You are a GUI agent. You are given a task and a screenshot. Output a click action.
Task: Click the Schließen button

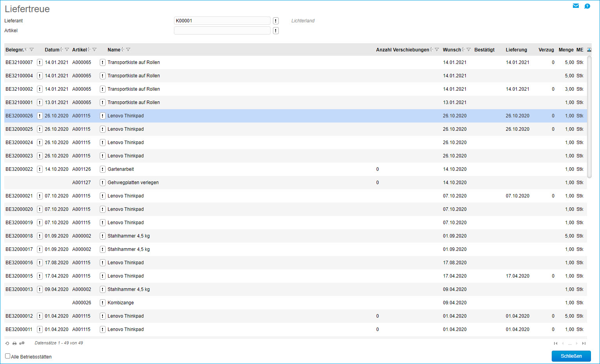571,356
